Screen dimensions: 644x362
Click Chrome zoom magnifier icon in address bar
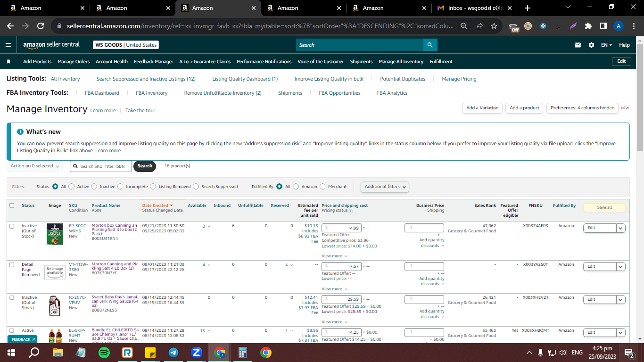pos(464,26)
